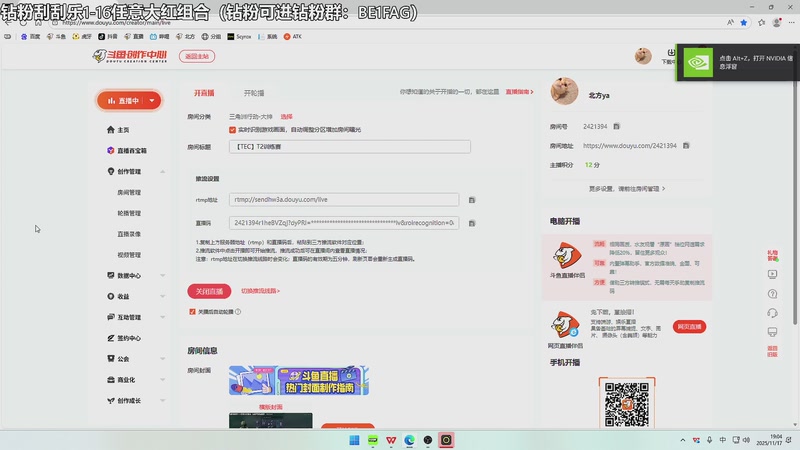Click the 创作成长 sprout icon

pos(111,401)
